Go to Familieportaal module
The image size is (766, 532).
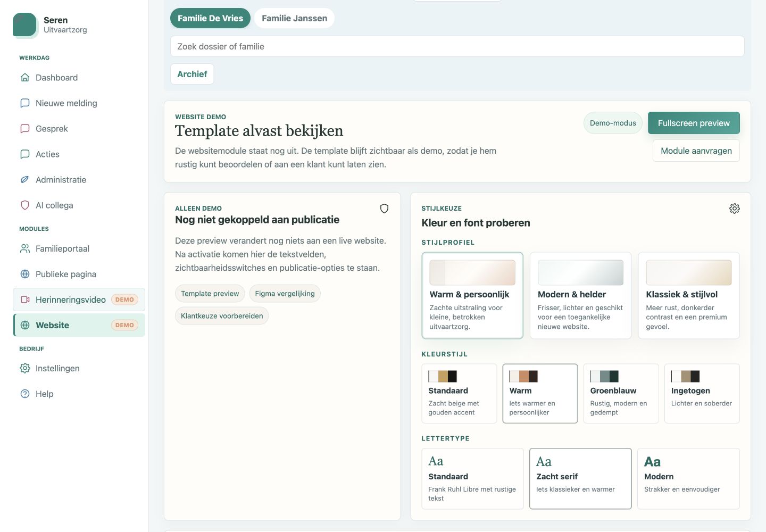[x=79, y=248]
